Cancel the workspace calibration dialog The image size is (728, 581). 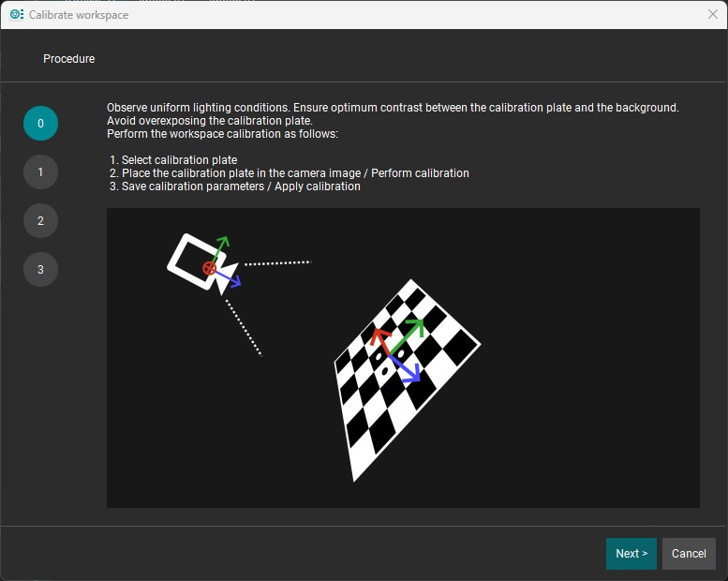coord(689,553)
